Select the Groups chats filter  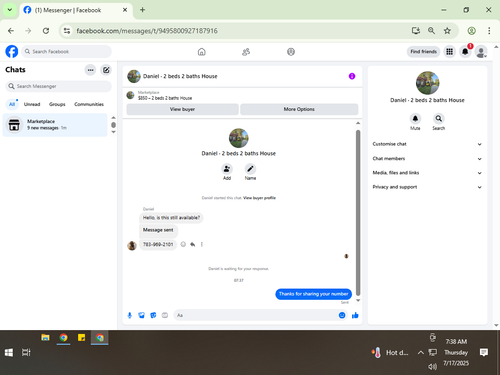[x=57, y=104]
